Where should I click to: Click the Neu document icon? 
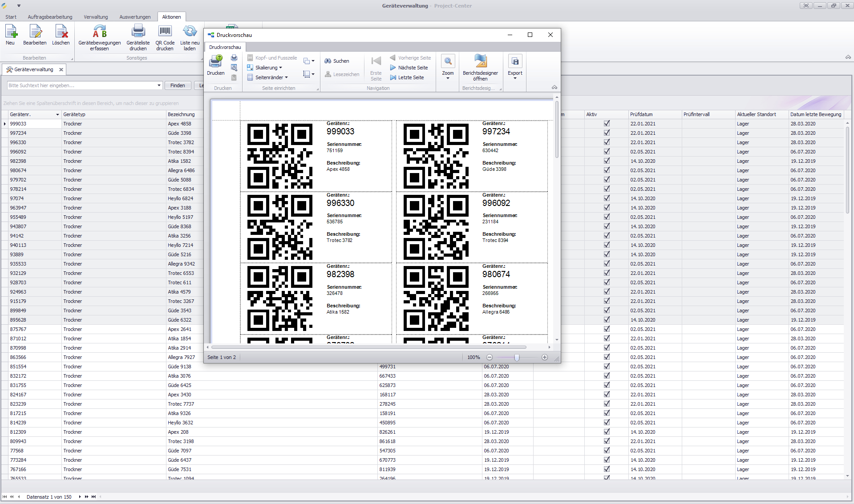pos(11,32)
